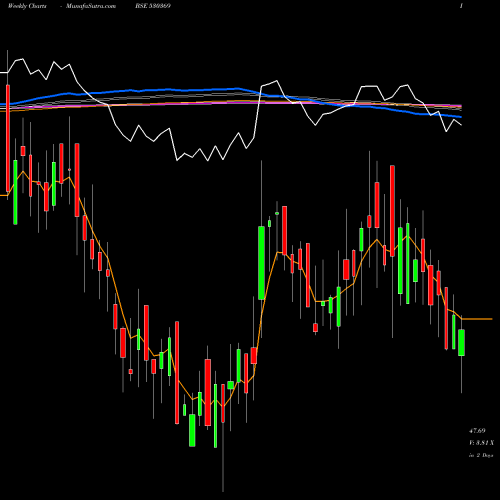This screenshot has width=500, height=500.
Task: Click the volume line starting with 'V:'
Action: [481, 443]
